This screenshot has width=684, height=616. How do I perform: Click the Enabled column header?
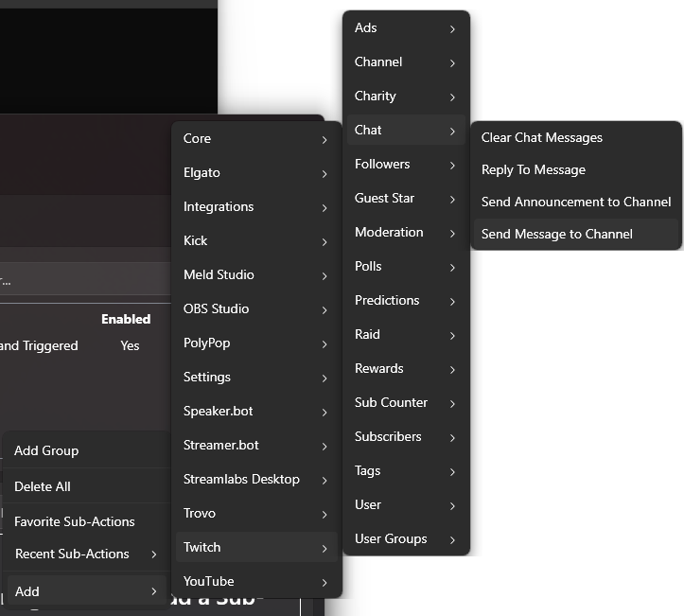click(x=126, y=319)
